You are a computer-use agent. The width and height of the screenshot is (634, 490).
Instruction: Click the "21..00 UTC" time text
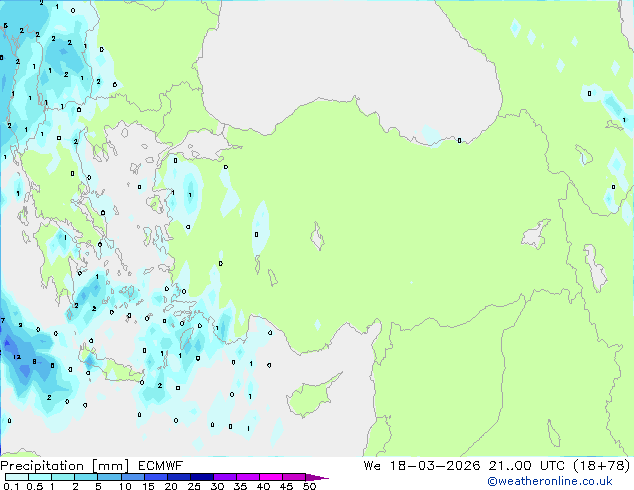tap(526, 466)
